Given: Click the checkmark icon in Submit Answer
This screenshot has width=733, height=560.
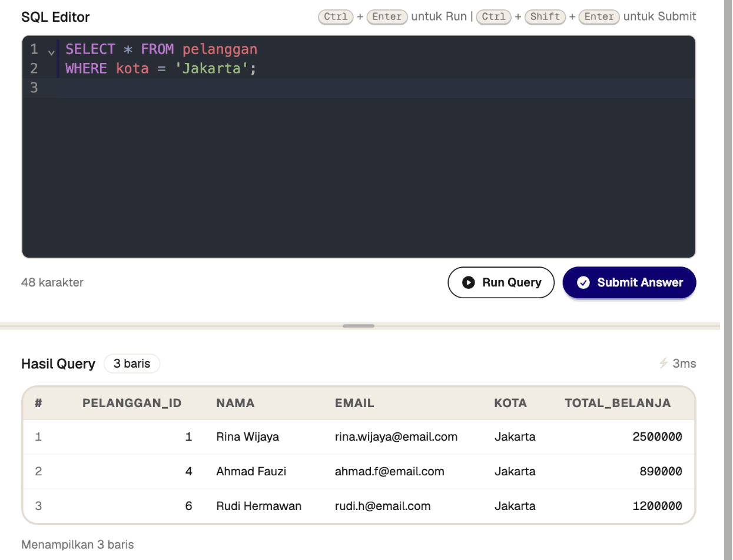Looking at the screenshot, I should pyautogui.click(x=583, y=282).
